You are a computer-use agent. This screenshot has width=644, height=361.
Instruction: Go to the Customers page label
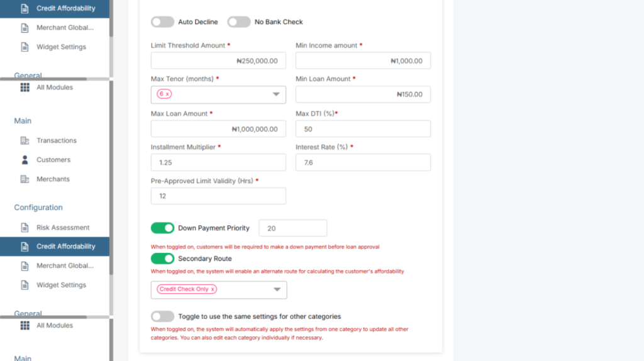(53, 160)
